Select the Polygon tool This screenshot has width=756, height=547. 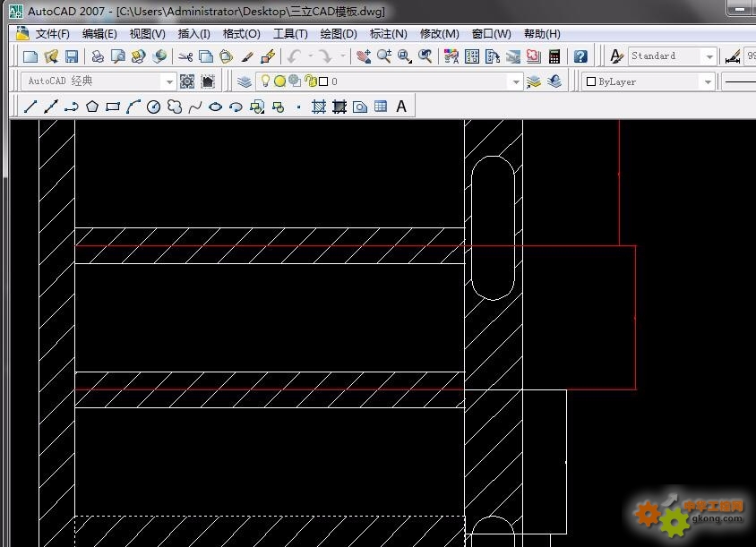tap(92, 107)
